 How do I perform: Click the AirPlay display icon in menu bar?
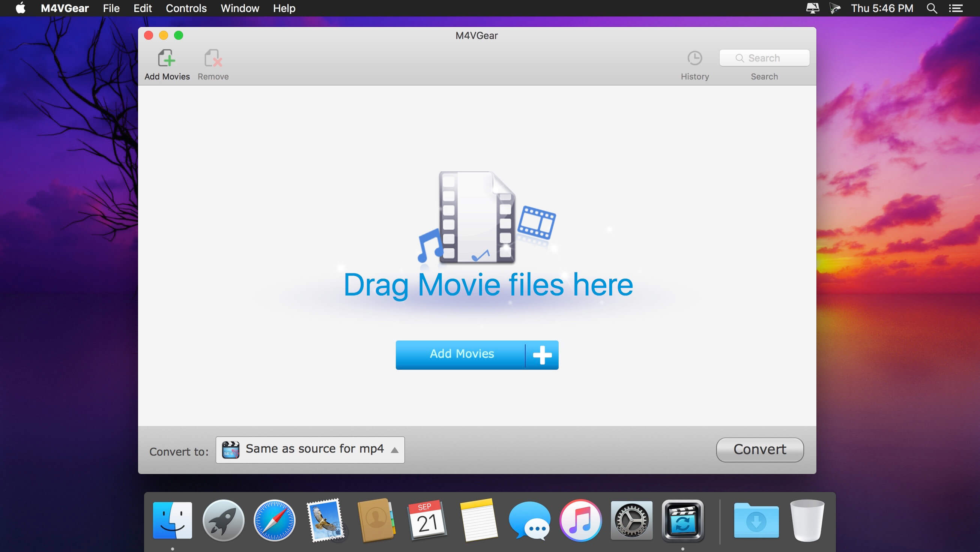tap(812, 8)
